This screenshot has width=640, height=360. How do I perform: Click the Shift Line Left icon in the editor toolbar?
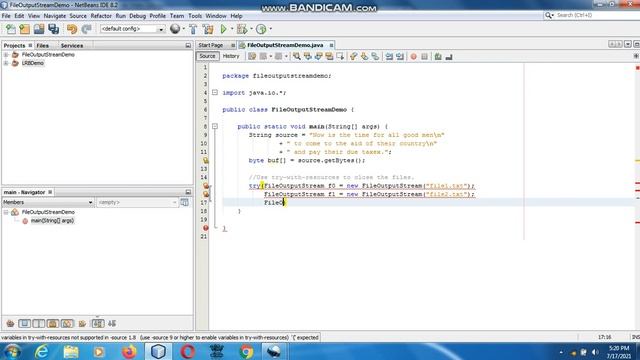click(x=389, y=57)
